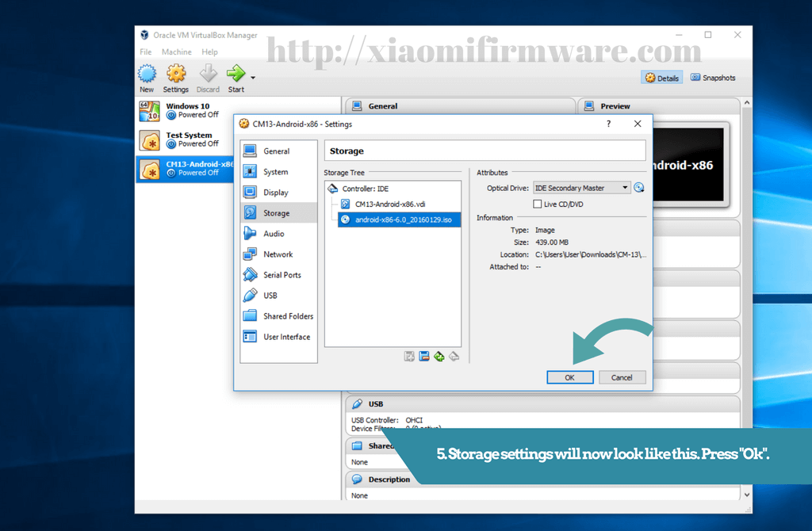Select the Windows 10 virtual machine
This screenshot has height=531, width=812.
click(x=187, y=111)
